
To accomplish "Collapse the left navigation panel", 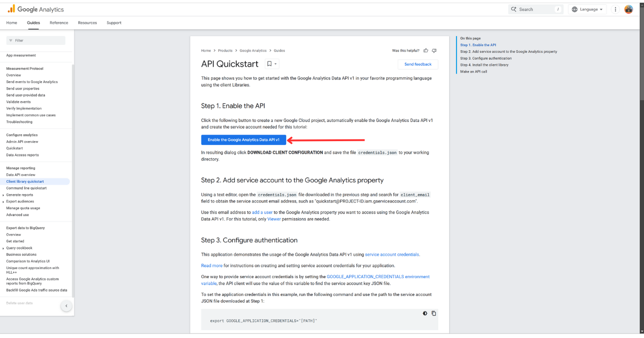I will point(66,306).
